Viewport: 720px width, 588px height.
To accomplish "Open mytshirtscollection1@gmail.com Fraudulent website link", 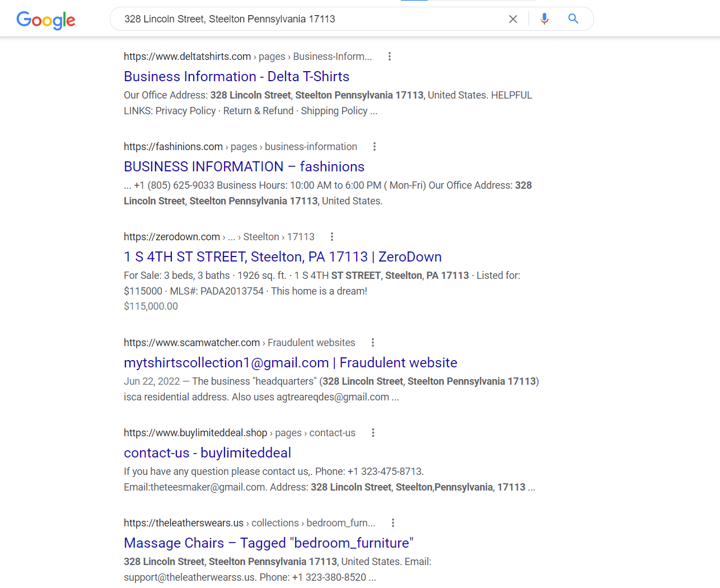I will pos(291,363).
